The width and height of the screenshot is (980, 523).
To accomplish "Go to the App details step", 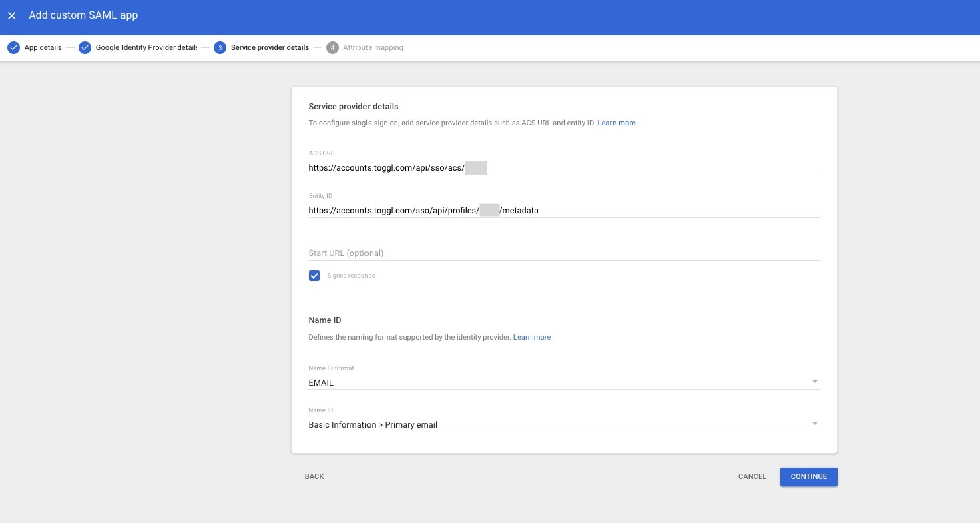I will [43, 47].
